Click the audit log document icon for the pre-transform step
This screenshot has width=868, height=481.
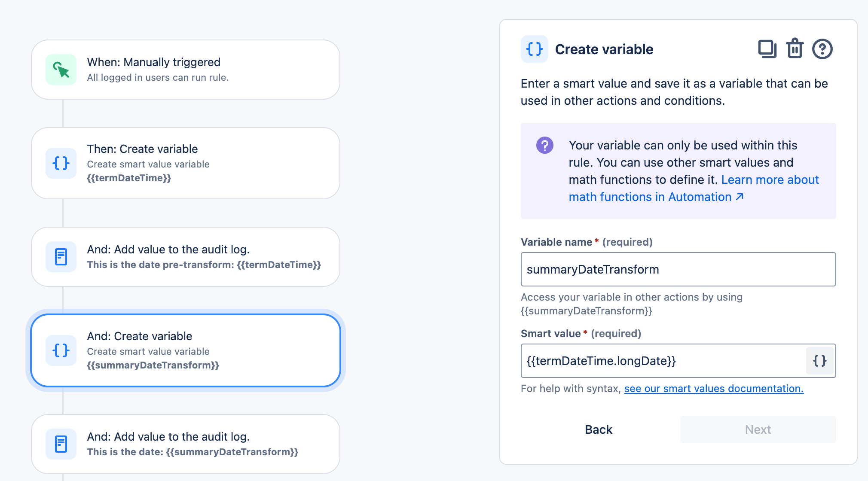(x=61, y=257)
